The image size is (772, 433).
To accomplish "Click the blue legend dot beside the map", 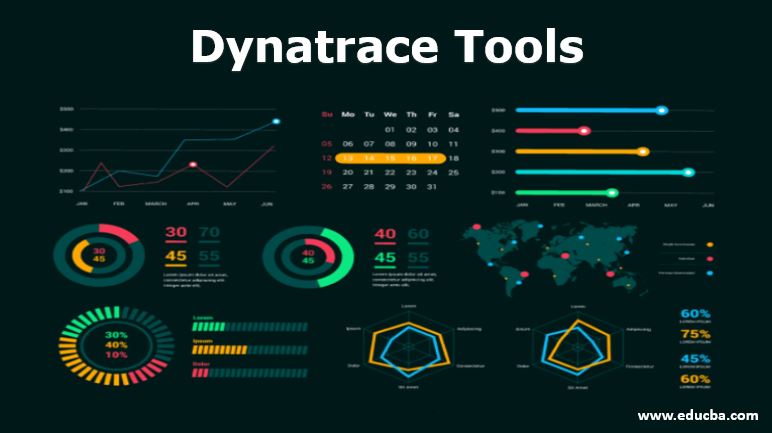I will (709, 273).
